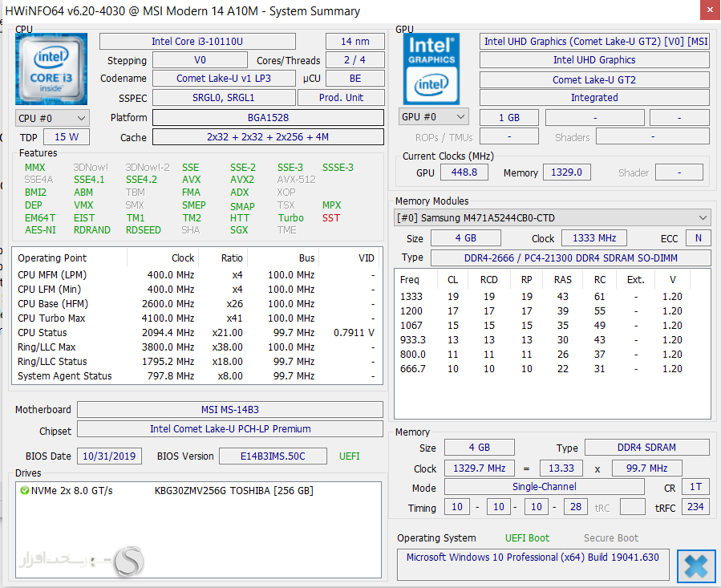The width and height of the screenshot is (721, 588).
Task: Click the ECC N field
Action: pyautogui.click(x=699, y=238)
